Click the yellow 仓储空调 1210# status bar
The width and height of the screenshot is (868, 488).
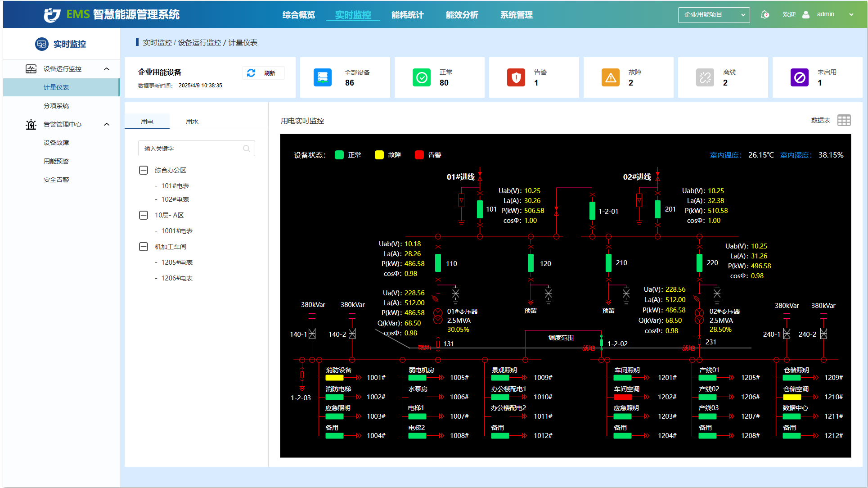(792, 397)
